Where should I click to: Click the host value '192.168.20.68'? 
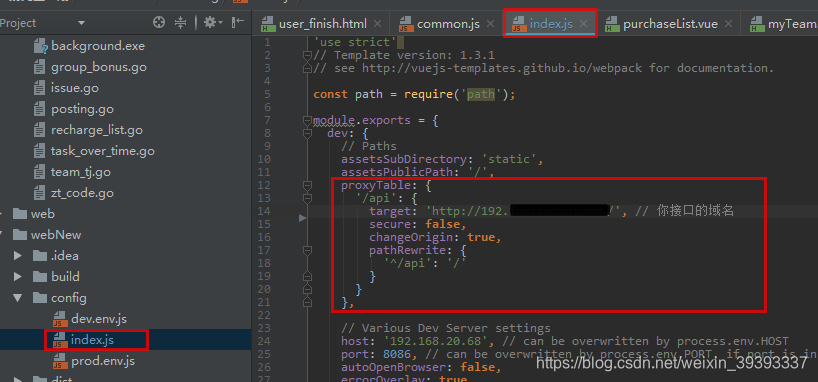439,341
